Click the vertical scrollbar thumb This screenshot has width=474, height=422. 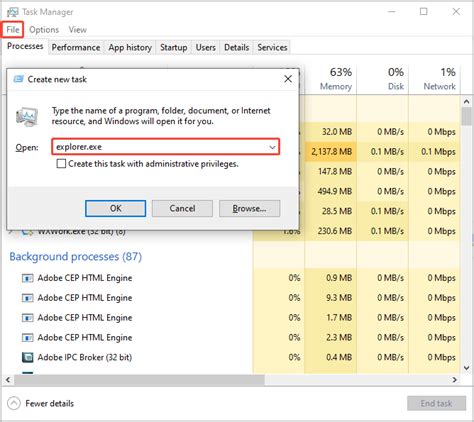(x=467, y=117)
